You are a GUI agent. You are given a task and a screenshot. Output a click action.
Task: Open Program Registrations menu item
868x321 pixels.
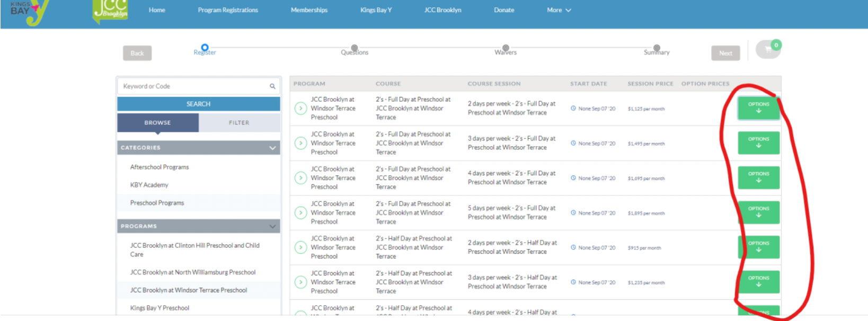coord(228,10)
